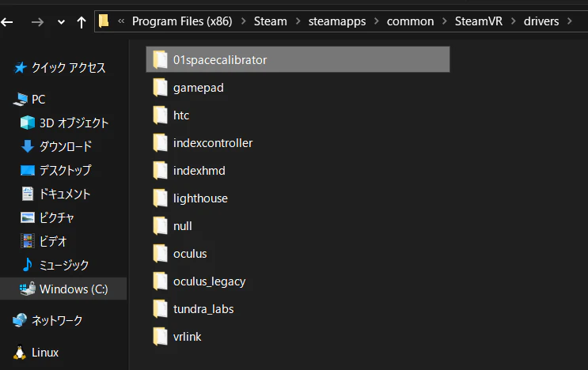The image size is (588, 370).
Task: Select the gamepad folder name
Action: point(199,88)
